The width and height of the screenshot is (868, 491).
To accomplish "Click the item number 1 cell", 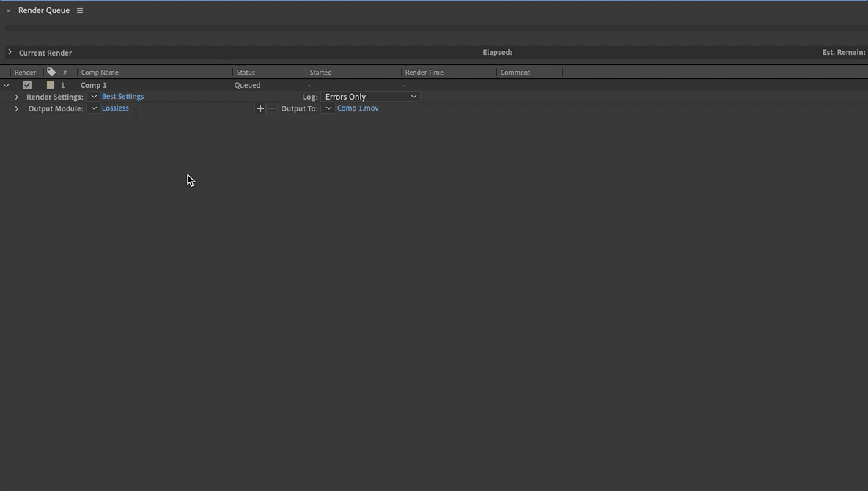I will (62, 85).
